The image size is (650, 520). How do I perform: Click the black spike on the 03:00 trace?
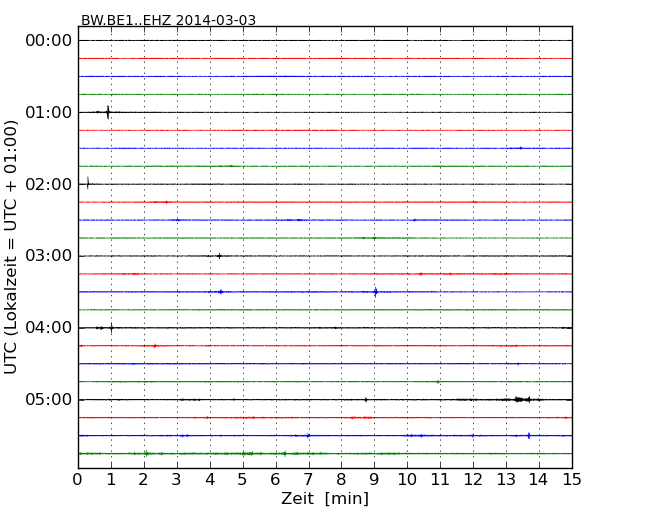point(219,256)
